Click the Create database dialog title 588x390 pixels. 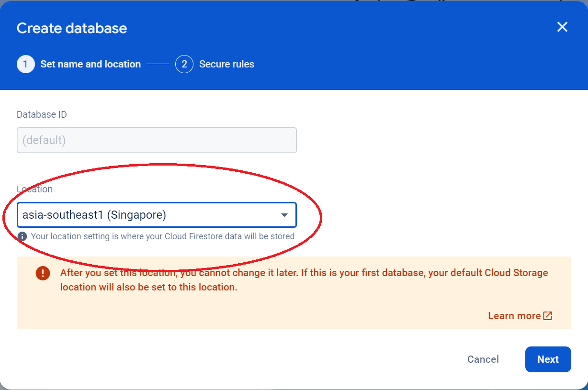[72, 28]
